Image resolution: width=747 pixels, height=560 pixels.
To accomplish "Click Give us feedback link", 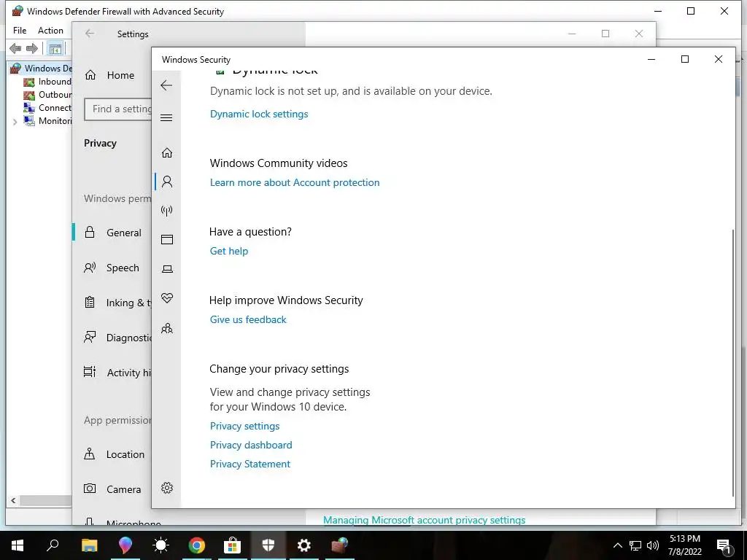I will point(248,319).
